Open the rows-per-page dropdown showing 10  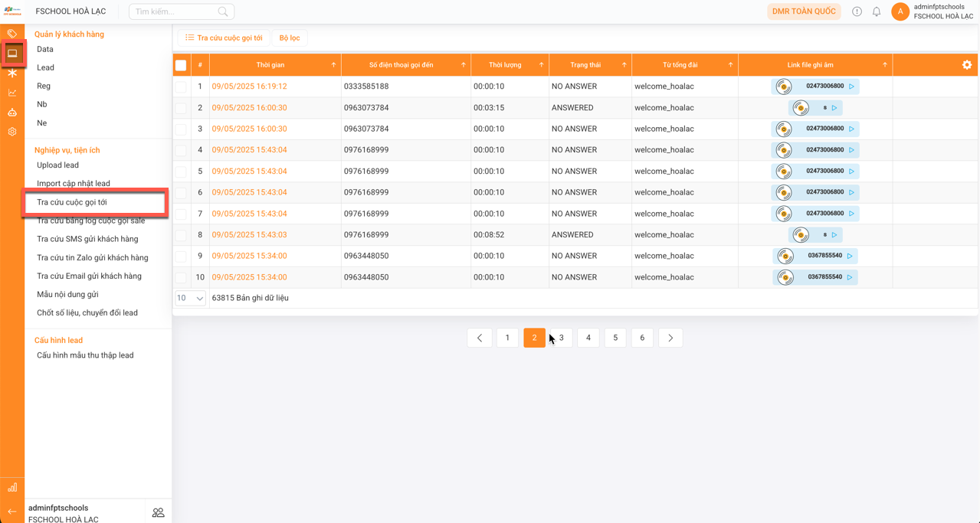[190, 298]
